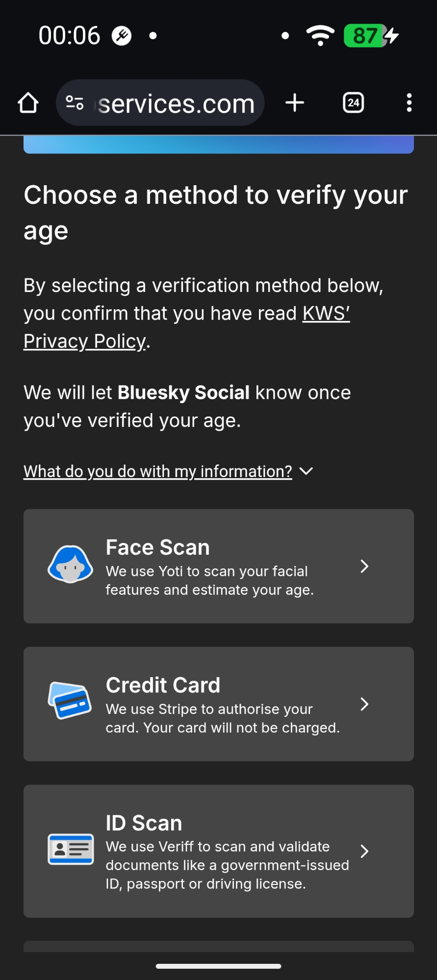Open ID Scan via its chevron arrow

[x=364, y=851]
